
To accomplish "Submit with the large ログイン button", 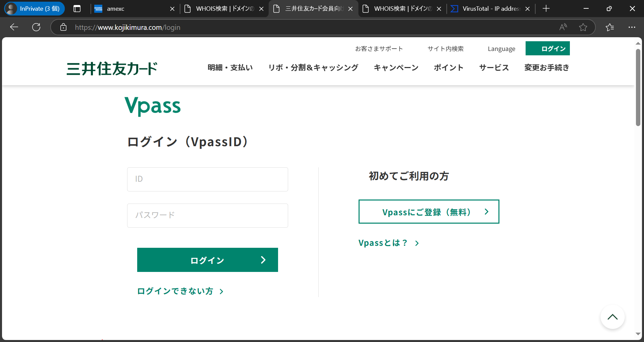I will [208, 260].
